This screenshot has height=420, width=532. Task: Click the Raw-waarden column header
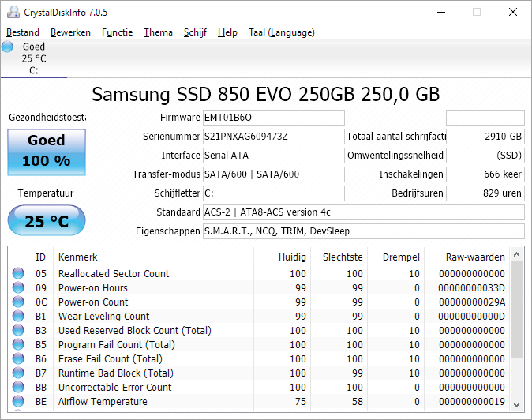466,257
